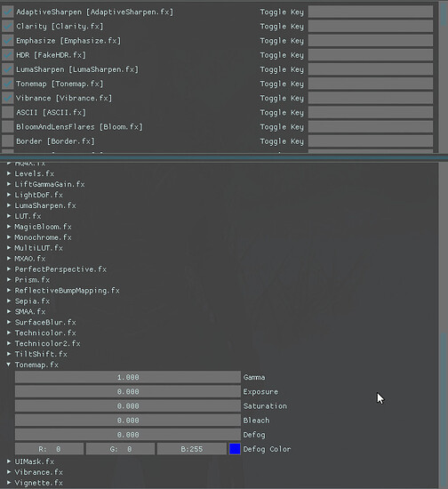Expand the Technicolor2.fx section
This screenshot has width=448, height=489.
(9, 343)
